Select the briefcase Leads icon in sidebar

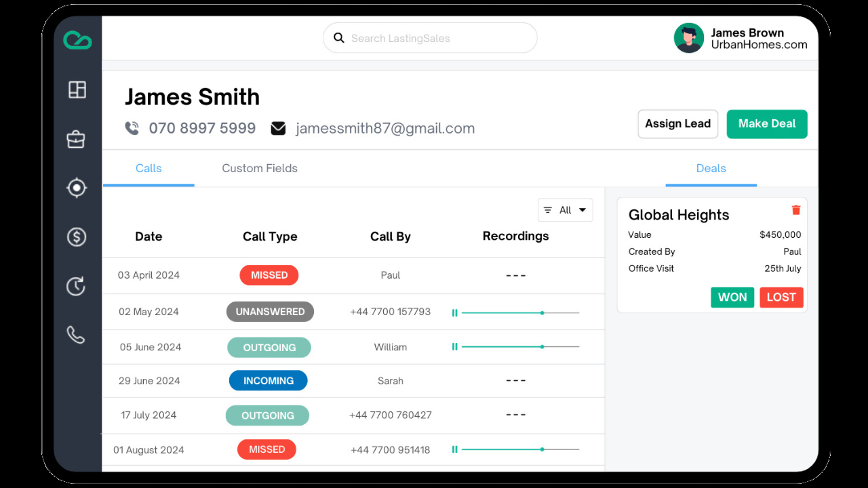coord(77,139)
